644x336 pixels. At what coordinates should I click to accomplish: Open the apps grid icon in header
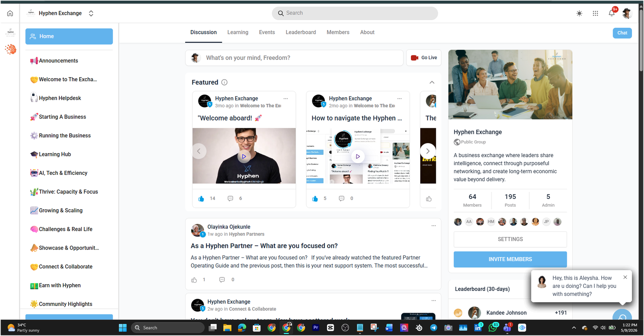click(595, 13)
